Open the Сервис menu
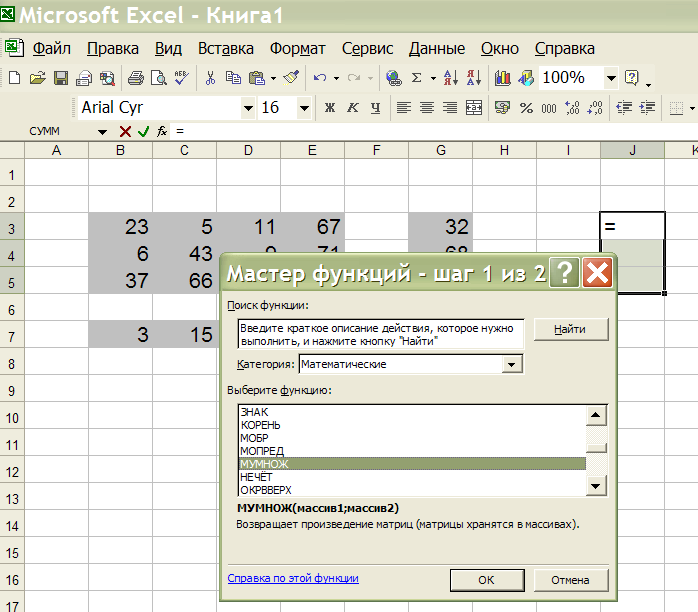The image size is (698, 612). click(368, 48)
